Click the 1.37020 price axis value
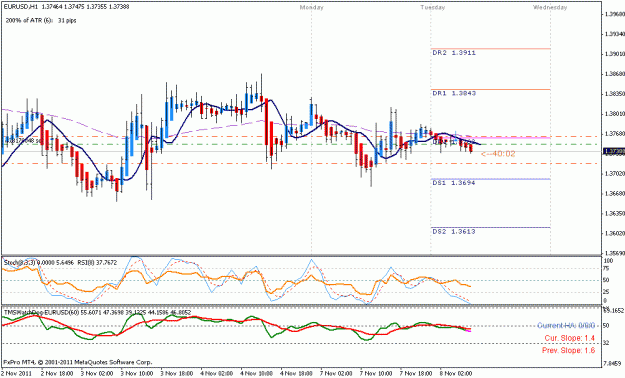The height and width of the screenshot is (378, 625). 614,173
